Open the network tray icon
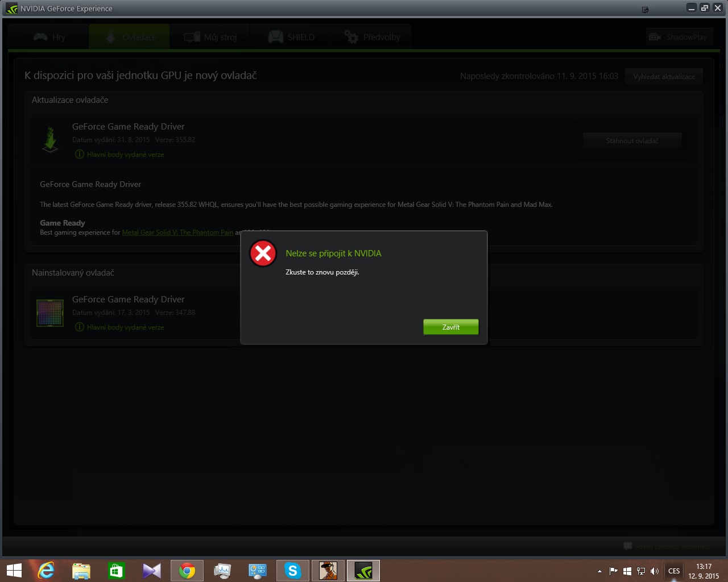Viewport: 728px width, 582px height. pyautogui.click(x=641, y=571)
